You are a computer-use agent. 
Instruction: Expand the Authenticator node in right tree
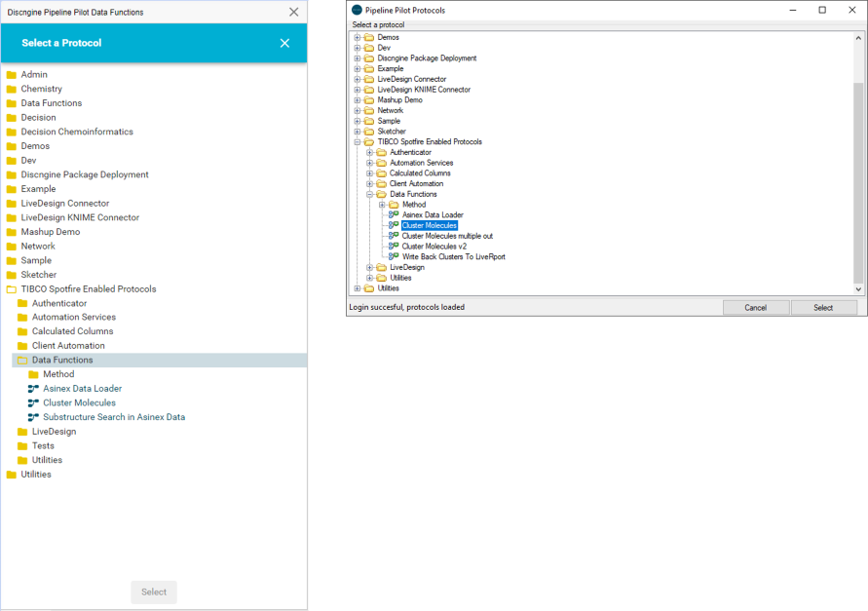click(x=369, y=152)
